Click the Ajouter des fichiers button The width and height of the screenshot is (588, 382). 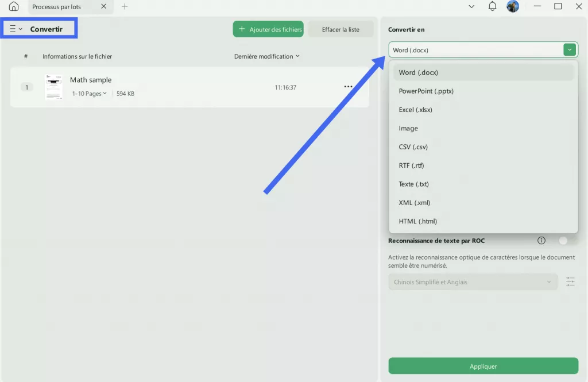(x=268, y=29)
